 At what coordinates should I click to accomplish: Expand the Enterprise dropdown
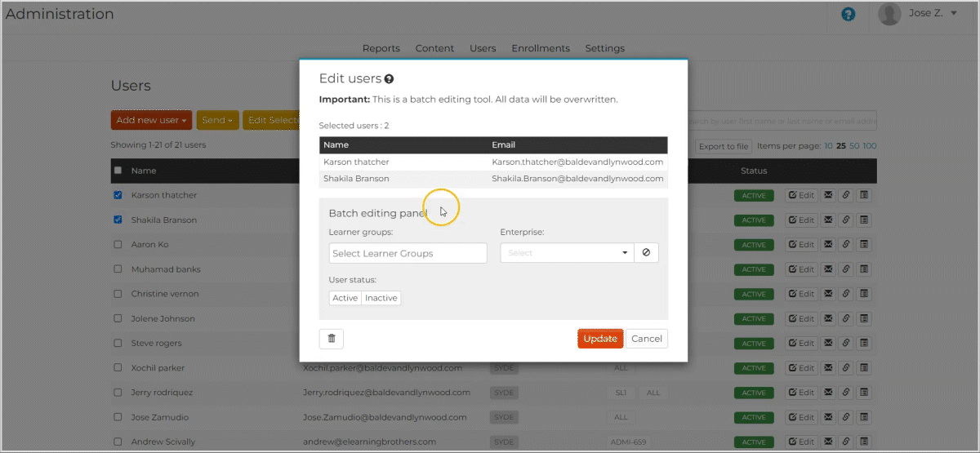tap(568, 253)
